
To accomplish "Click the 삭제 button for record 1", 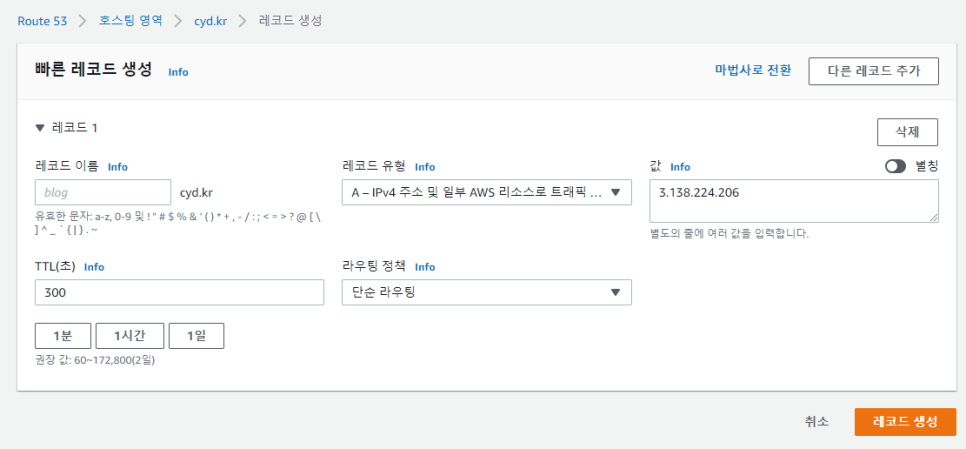I will pyautogui.click(x=907, y=132).
